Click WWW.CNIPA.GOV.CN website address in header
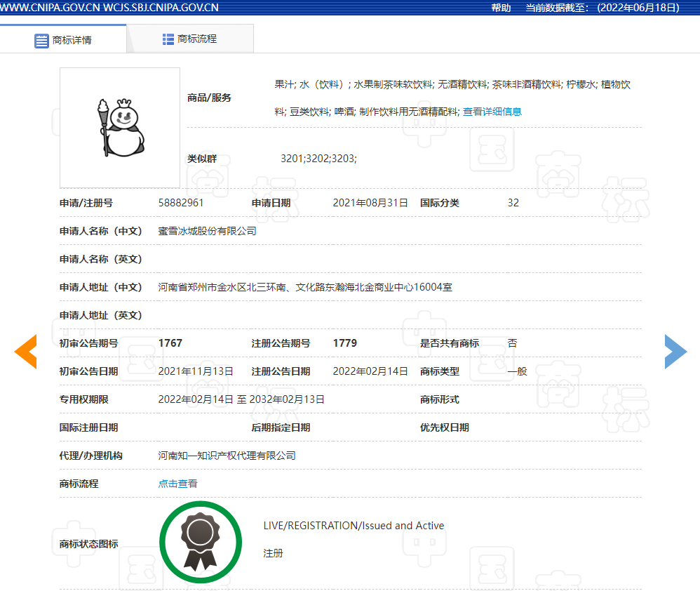This screenshot has height=591, width=700. point(50,8)
